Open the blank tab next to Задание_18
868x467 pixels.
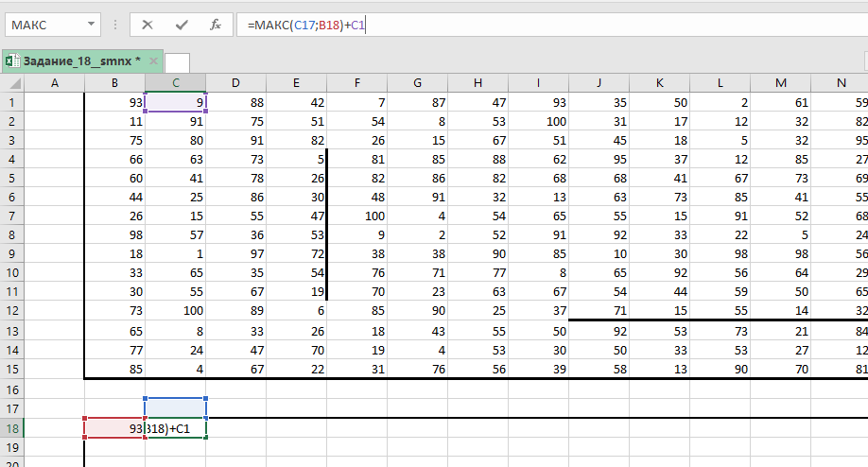click(x=177, y=62)
